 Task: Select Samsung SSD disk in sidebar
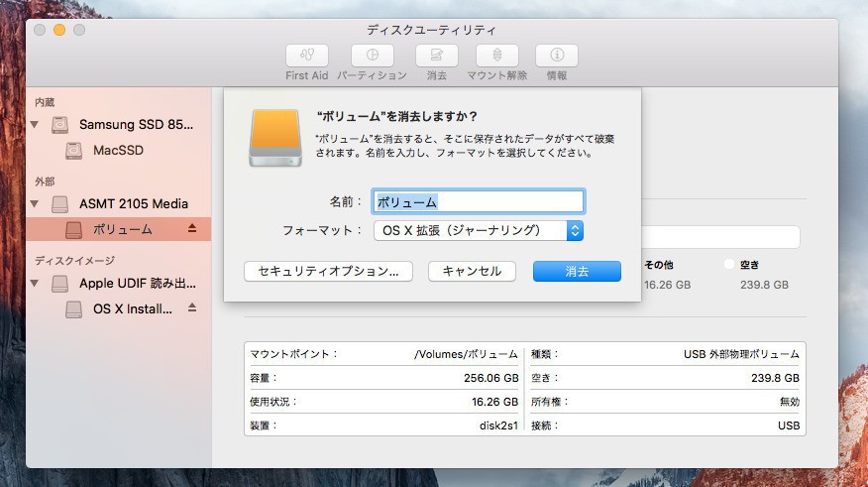point(136,125)
